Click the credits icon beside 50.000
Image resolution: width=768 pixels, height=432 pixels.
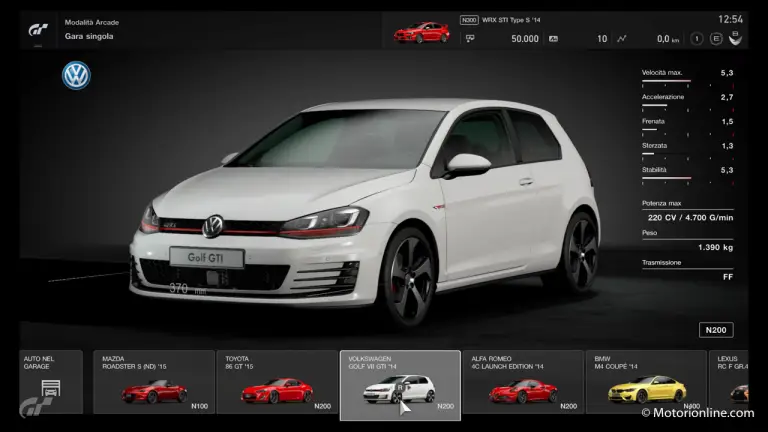point(469,39)
